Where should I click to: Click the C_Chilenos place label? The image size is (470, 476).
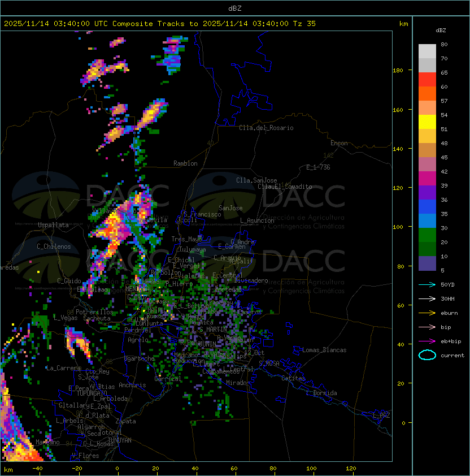54,246
